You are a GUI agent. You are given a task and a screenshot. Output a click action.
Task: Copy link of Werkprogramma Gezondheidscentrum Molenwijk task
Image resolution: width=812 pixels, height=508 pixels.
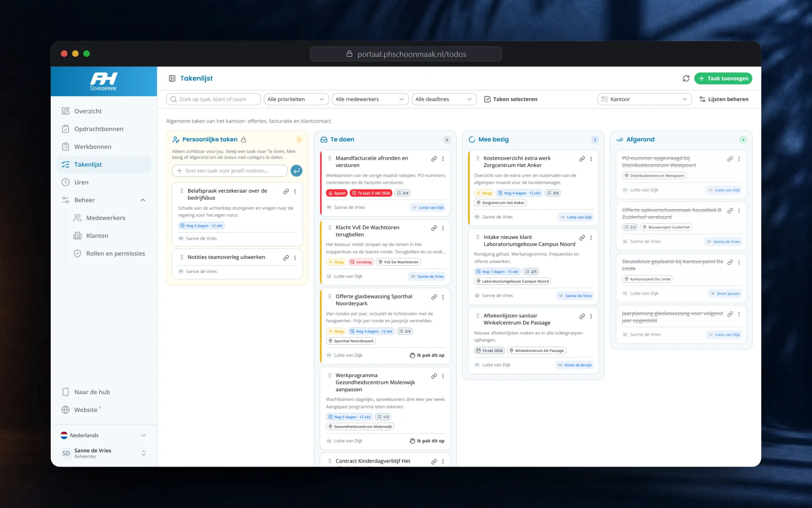pos(434,376)
